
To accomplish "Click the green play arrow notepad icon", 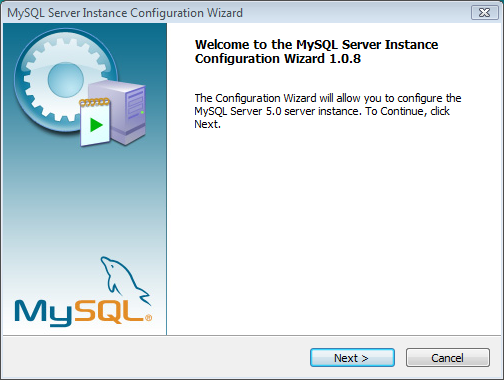I will point(95,122).
